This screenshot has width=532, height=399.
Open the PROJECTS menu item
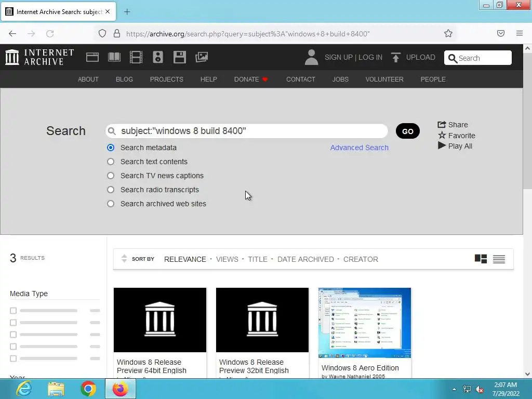point(167,79)
